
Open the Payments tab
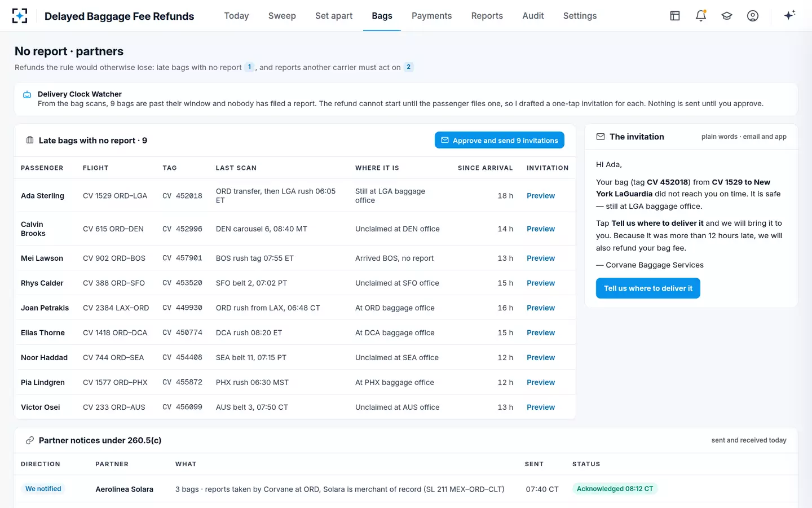(x=431, y=16)
